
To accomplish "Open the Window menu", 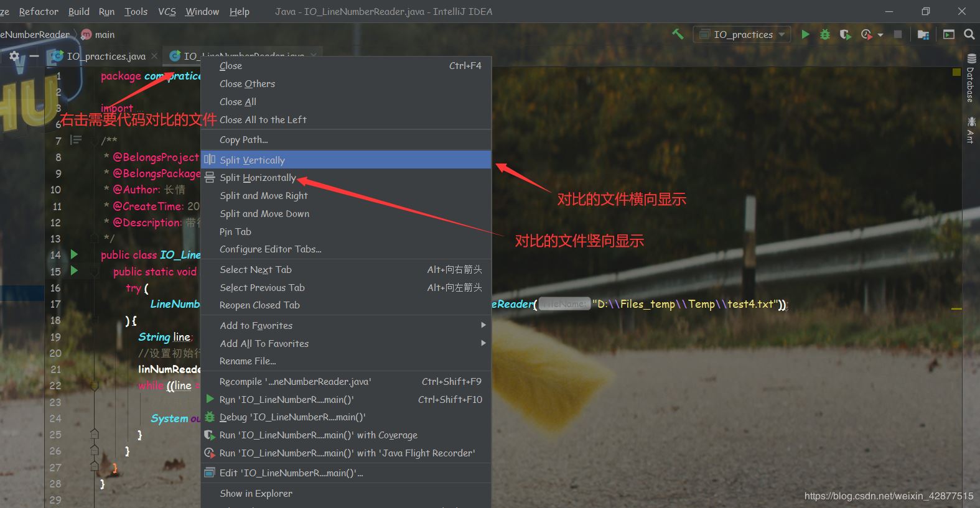I will click(x=202, y=11).
